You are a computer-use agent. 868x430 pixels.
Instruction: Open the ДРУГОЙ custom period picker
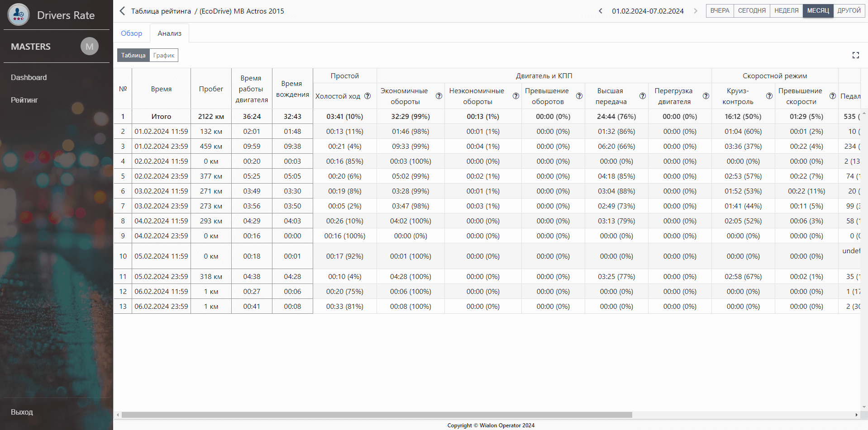tap(849, 11)
